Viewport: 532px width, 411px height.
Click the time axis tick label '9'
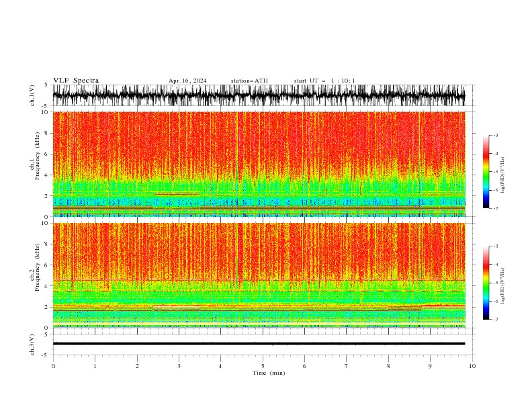tap(430, 366)
